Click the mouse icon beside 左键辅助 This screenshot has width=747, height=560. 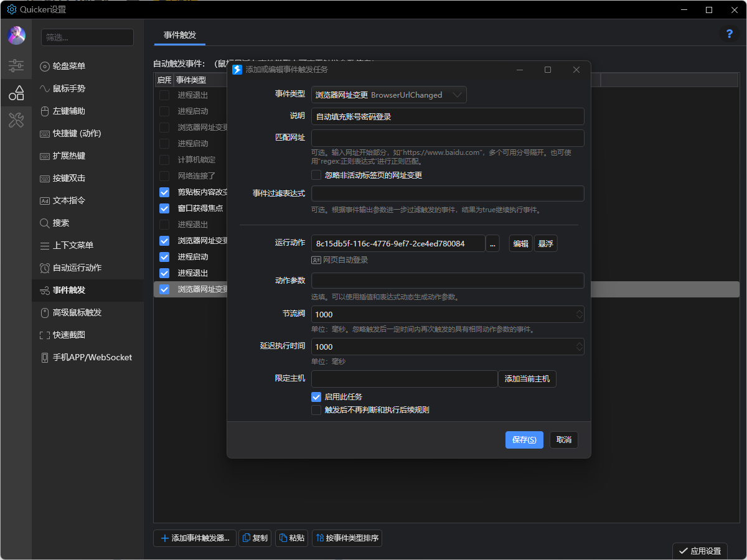(45, 111)
